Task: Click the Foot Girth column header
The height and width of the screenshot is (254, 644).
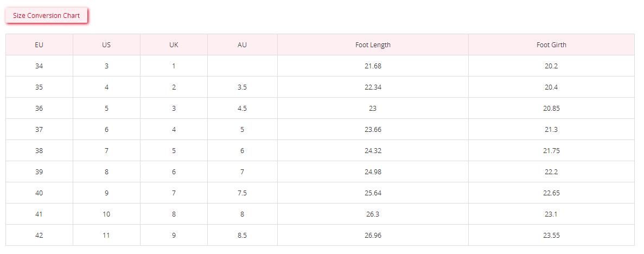Action: 551,45
